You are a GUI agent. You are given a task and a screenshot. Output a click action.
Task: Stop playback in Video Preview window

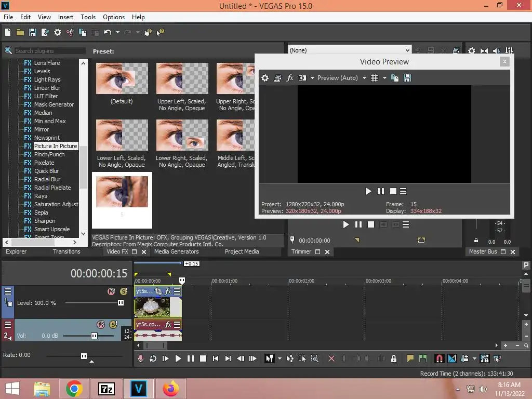point(393,191)
